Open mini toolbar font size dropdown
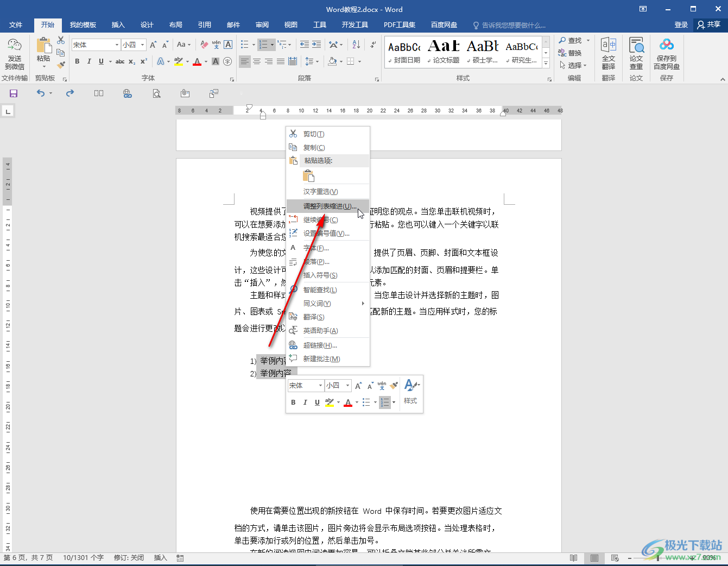This screenshot has width=728, height=566. click(x=347, y=385)
